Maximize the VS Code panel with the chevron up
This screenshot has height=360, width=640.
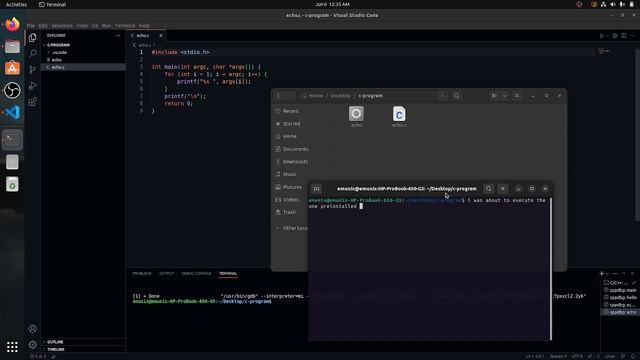pyautogui.click(x=623, y=273)
